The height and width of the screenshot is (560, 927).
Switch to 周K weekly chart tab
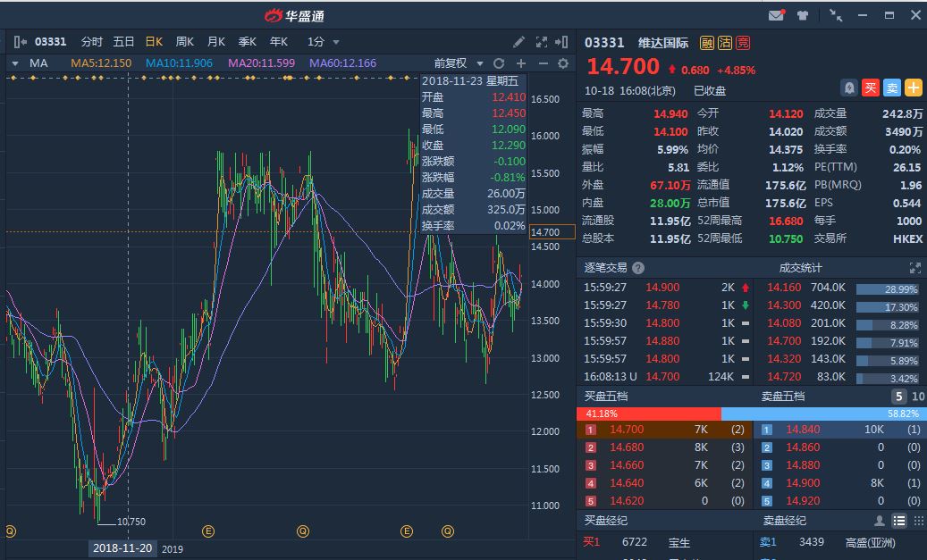(185, 42)
